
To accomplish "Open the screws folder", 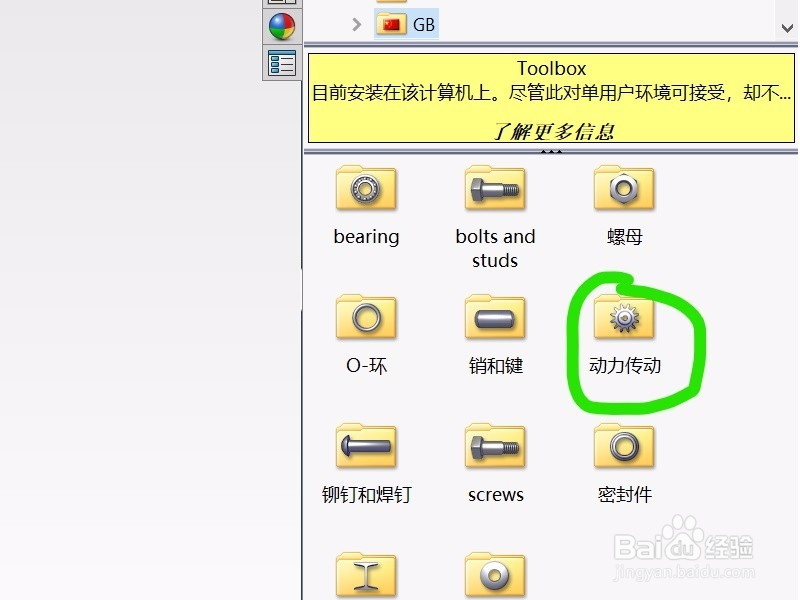I will pyautogui.click(x=495, y=446).
